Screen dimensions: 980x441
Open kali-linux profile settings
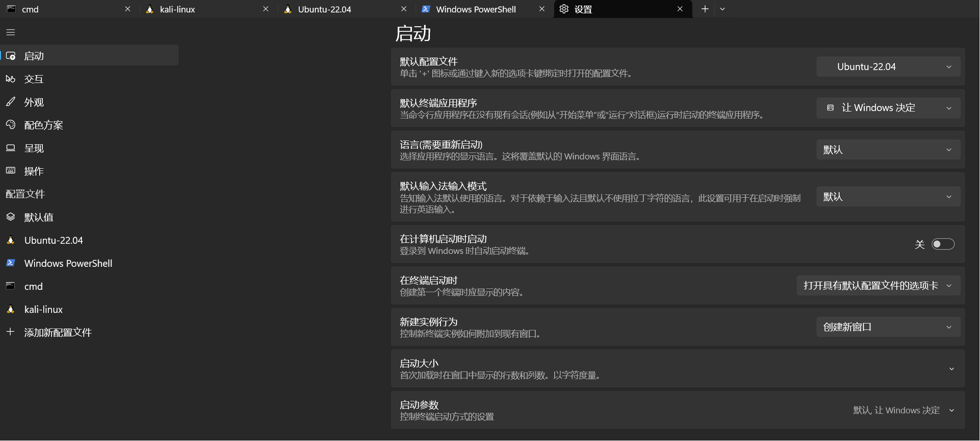tap(89, 309)
